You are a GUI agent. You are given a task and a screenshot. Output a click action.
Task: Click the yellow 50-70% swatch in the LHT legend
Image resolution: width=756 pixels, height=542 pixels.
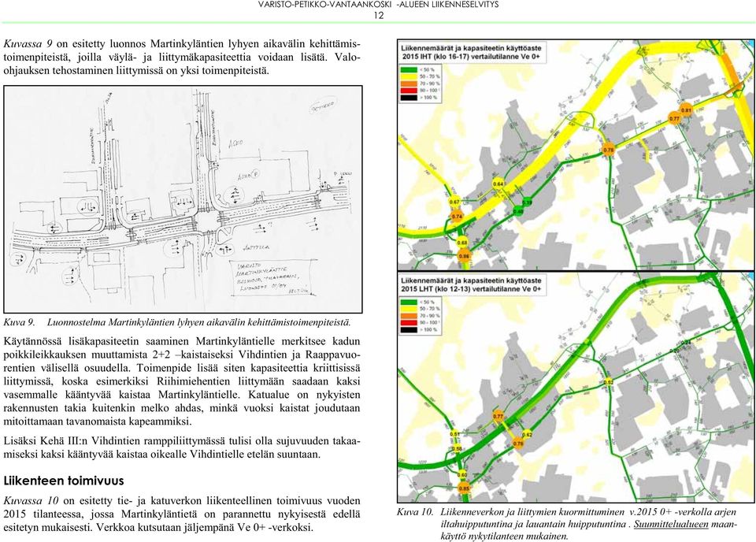point(409,309)
